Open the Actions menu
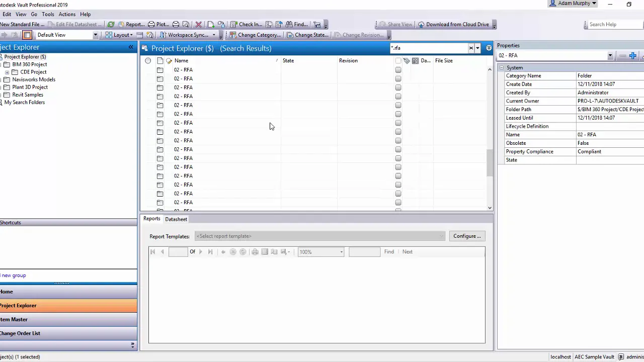The image size is (644, 362). pos(67,14)
